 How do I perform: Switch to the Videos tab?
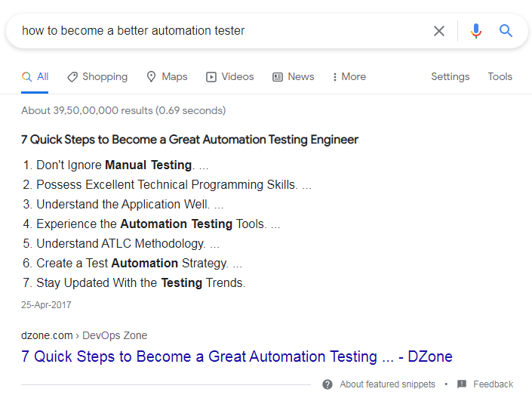click(237, 77)
